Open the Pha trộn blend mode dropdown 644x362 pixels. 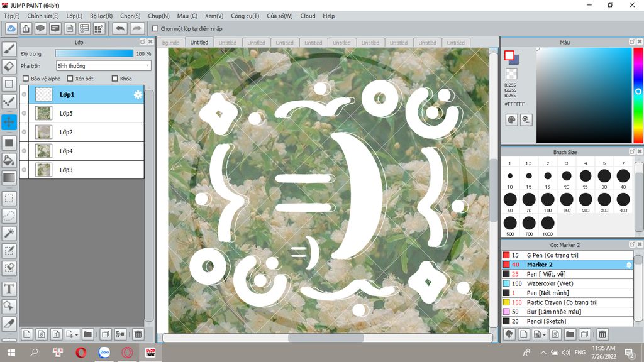pos(104,65)
